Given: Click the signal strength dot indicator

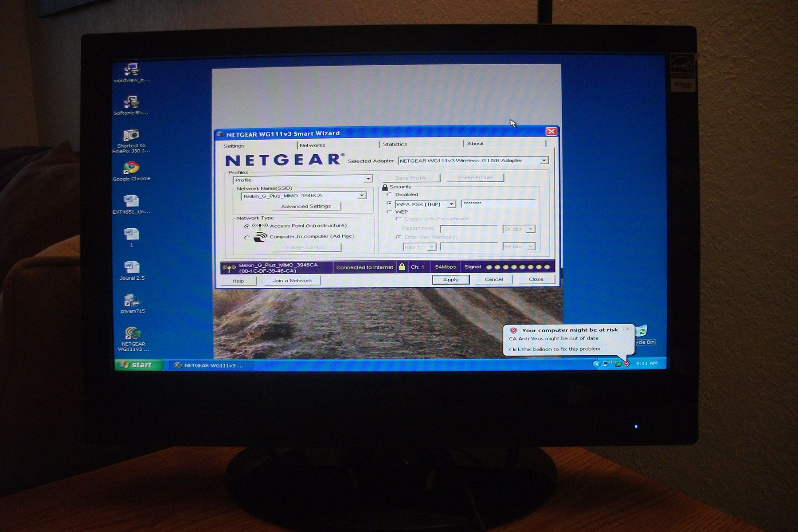Looking at the screenshot, I should point(518,267).
